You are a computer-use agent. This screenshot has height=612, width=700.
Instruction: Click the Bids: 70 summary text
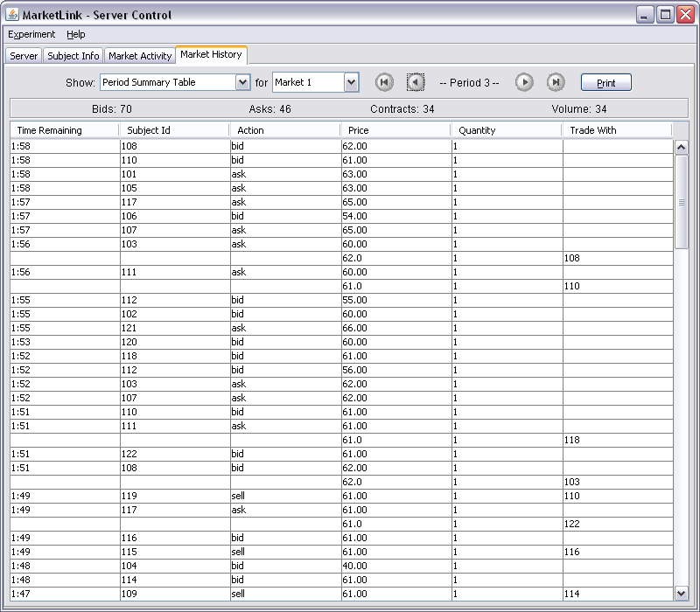pos(112,108)
